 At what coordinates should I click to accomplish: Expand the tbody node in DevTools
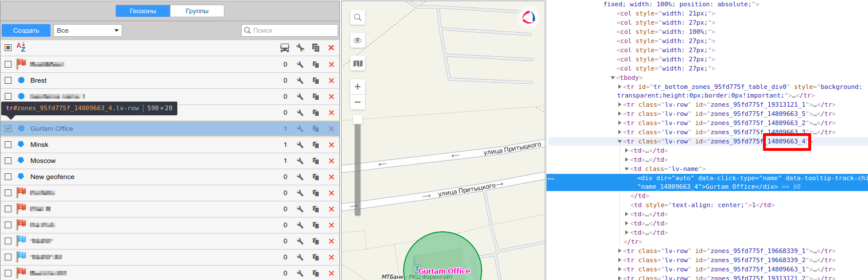click(x=613, y=77)
